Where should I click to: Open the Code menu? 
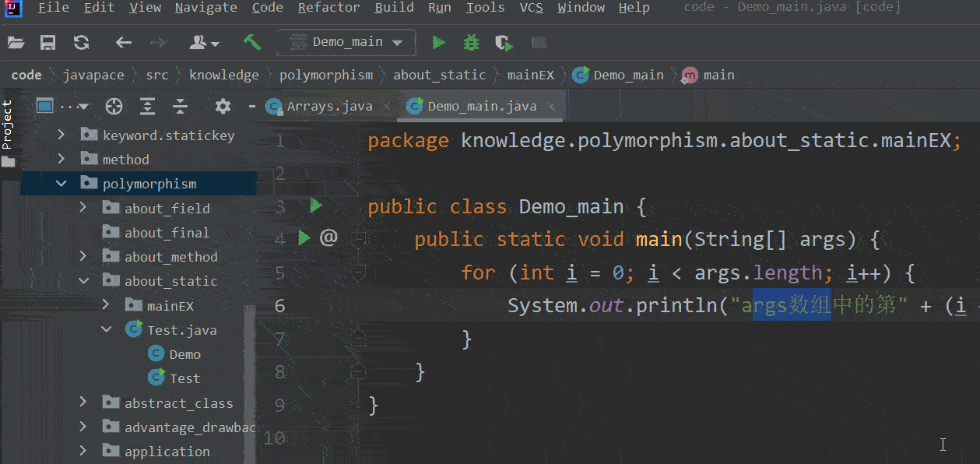click(268, 8)
